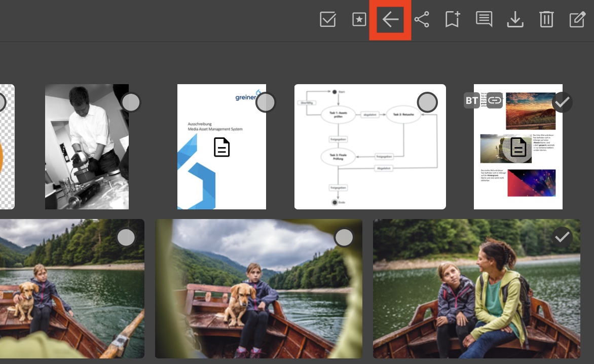Click the link chain badge on layout document

click(x=495, y=101)
